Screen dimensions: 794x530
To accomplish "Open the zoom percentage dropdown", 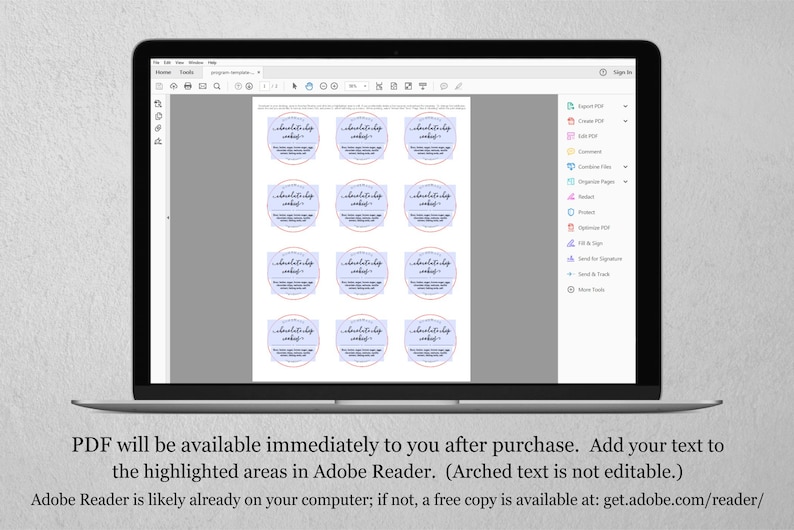I will (356, 86).
